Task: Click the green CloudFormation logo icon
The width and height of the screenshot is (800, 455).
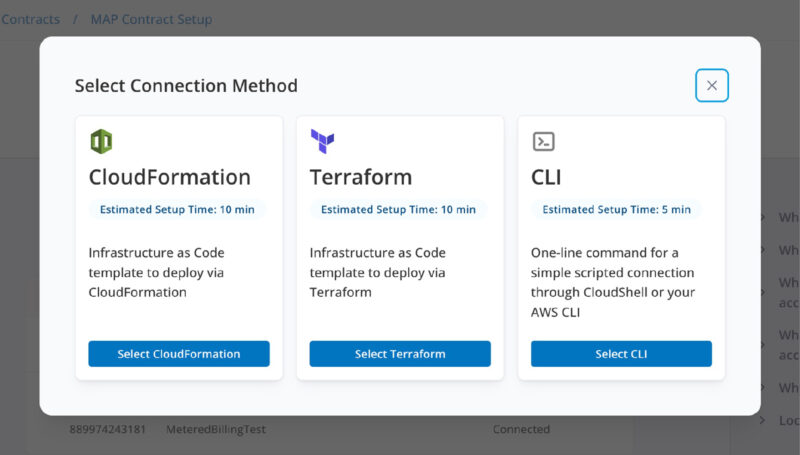Action: 100,141
